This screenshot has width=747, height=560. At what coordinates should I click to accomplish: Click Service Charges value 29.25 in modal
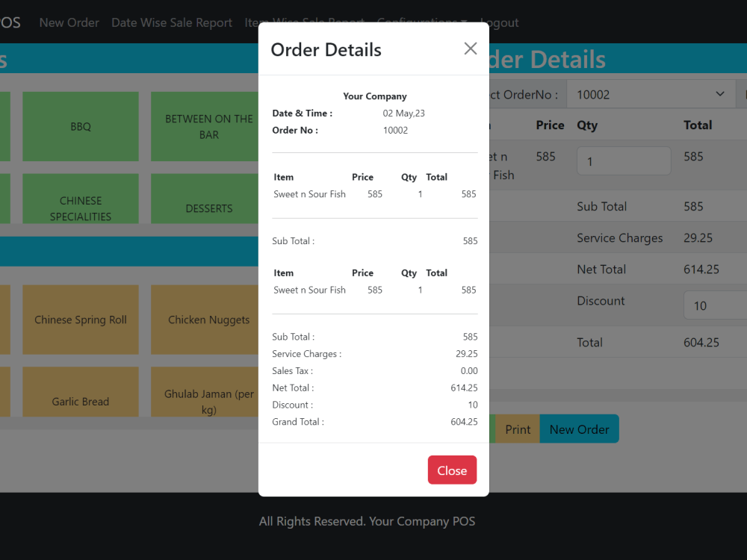coord(466,354)
